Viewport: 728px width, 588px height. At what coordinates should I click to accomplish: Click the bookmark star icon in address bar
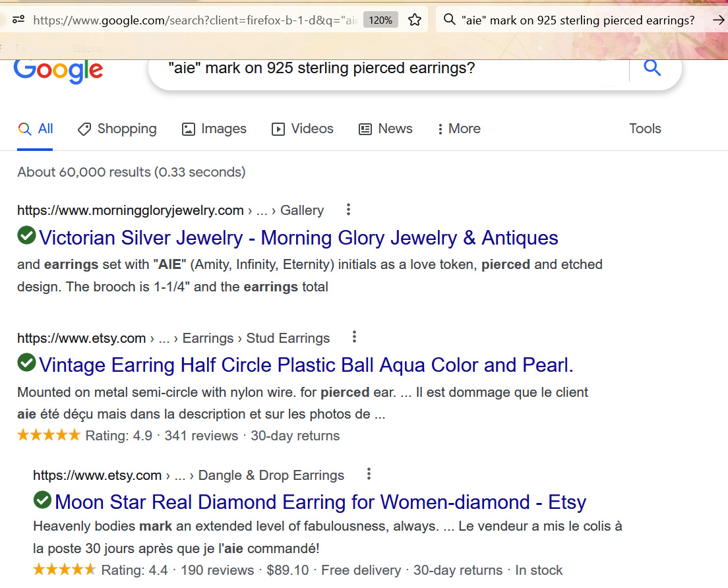pos(415,20)
